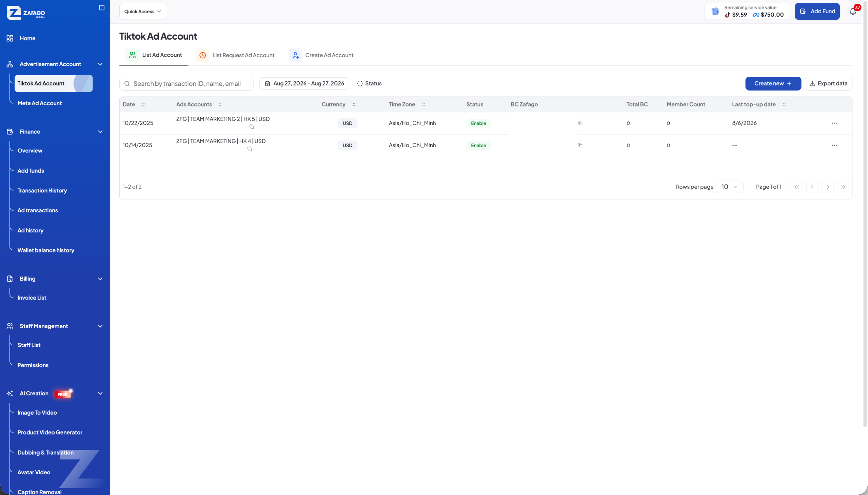This screenshot has width=868, height=495.
Task: Collapse the Billing section
Action: [100, 279]
